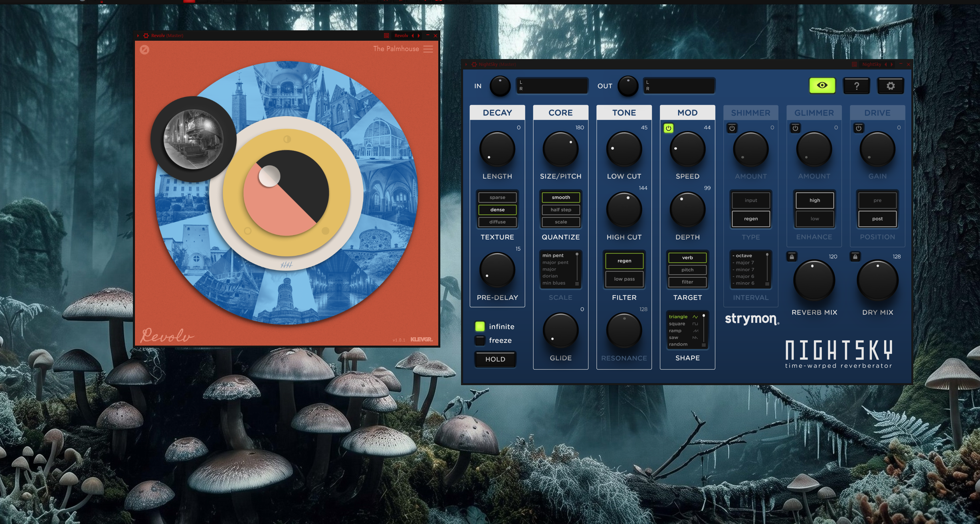
Task: Select the min blues scale
Action: click(554, 283)
